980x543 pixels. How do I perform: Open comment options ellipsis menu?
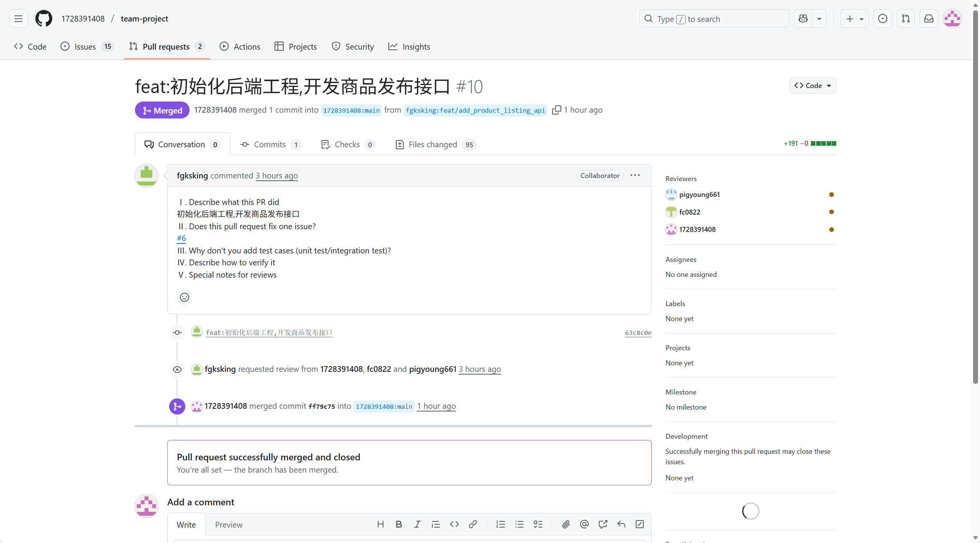pyautogui.click(x=635, y=175)
